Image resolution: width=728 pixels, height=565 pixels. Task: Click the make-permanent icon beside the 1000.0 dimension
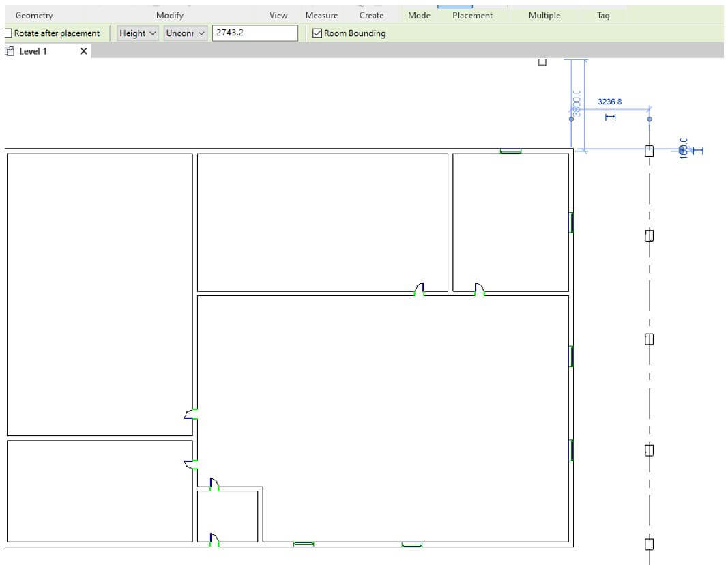[x=698, y=150]
